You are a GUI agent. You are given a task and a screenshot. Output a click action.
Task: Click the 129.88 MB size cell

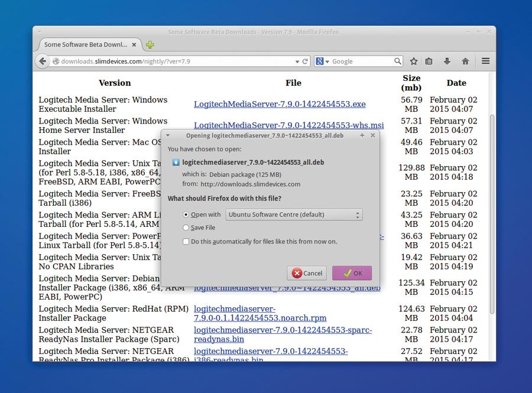[x=411, y=172]
